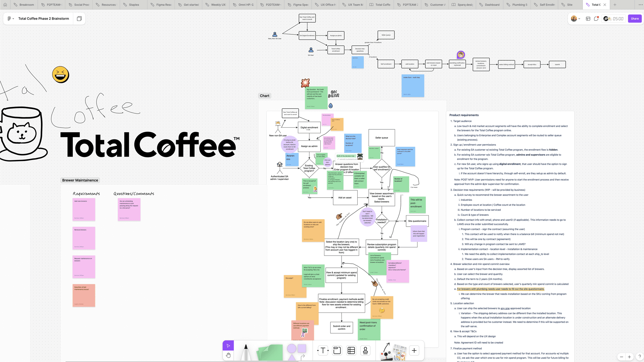Open the help question mark button
This screenshot has height=362, width=644.
639,357
